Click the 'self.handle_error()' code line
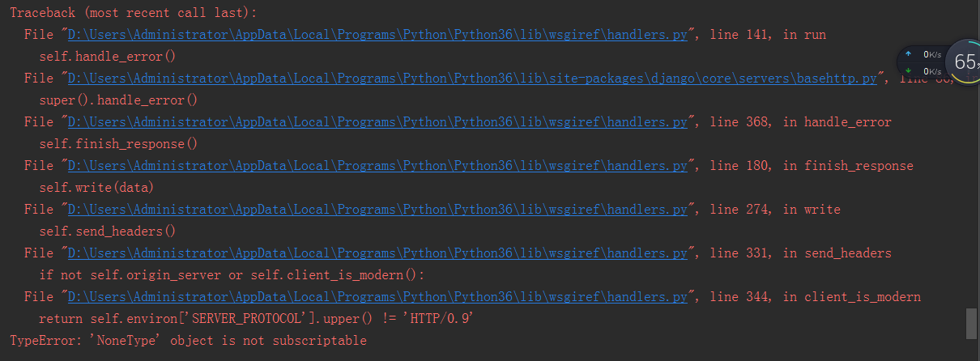 click(107, 57)
